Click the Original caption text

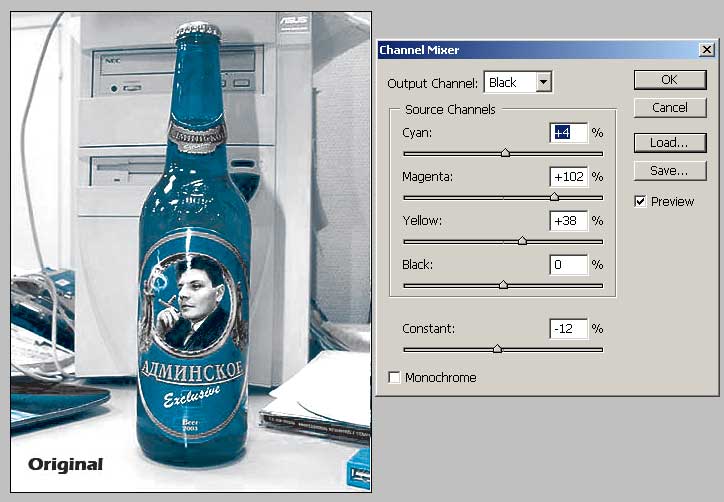tap(66, 465)
